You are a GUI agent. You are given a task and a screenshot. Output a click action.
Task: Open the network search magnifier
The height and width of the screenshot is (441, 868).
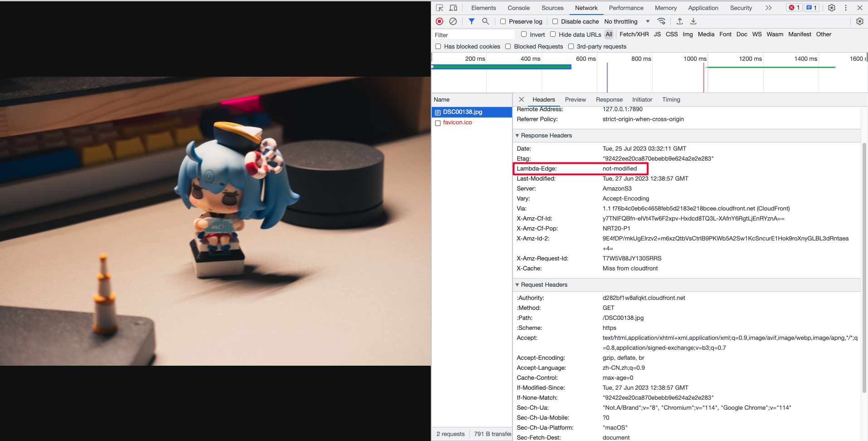click(485, 21)
